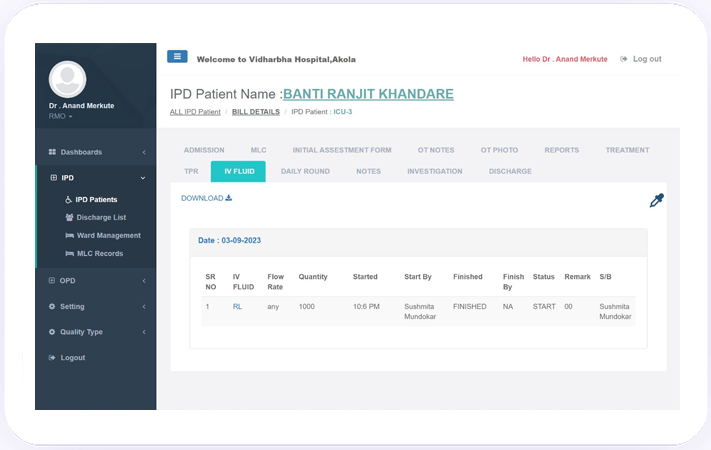Image resolution: width=711 pixels, height=450 pixels.
Task: Click the Log out icon in header
Action: [x=624, y=59]
